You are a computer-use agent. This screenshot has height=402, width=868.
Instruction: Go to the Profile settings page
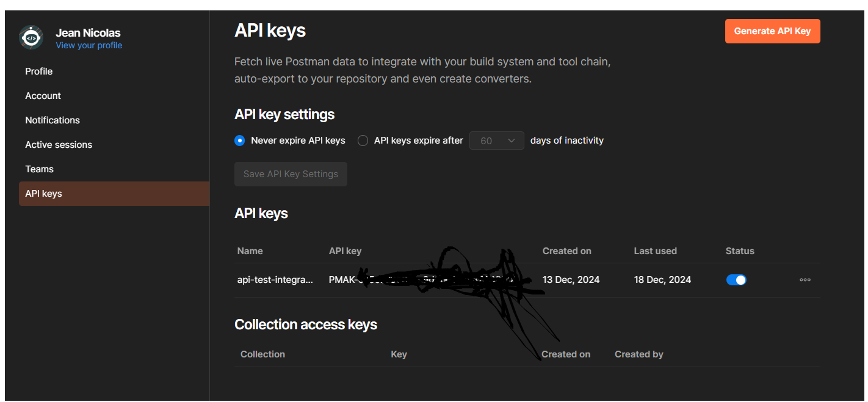coord(39,71)
